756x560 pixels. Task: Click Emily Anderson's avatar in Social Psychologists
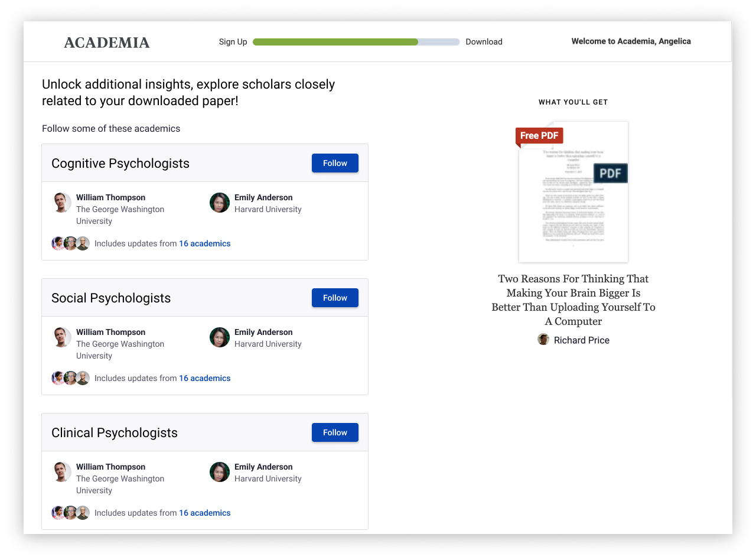[220, 337]
